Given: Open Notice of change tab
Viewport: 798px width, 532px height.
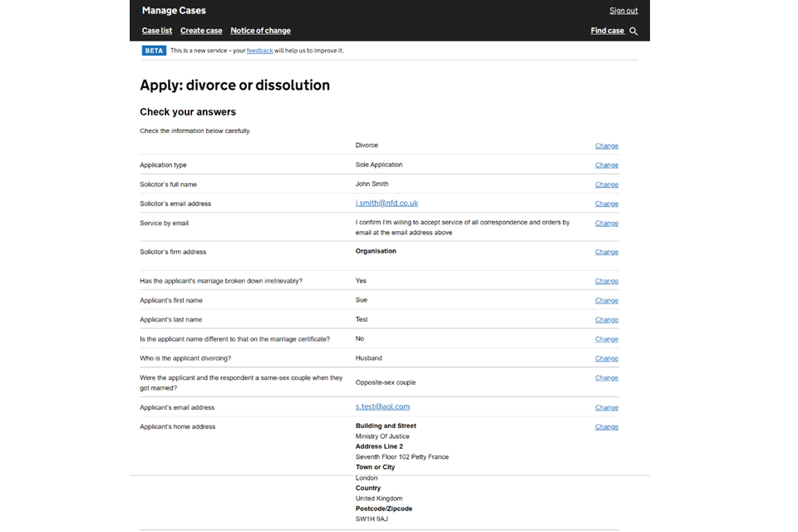Looking at the screenshot, I should (x=260, y=31).
